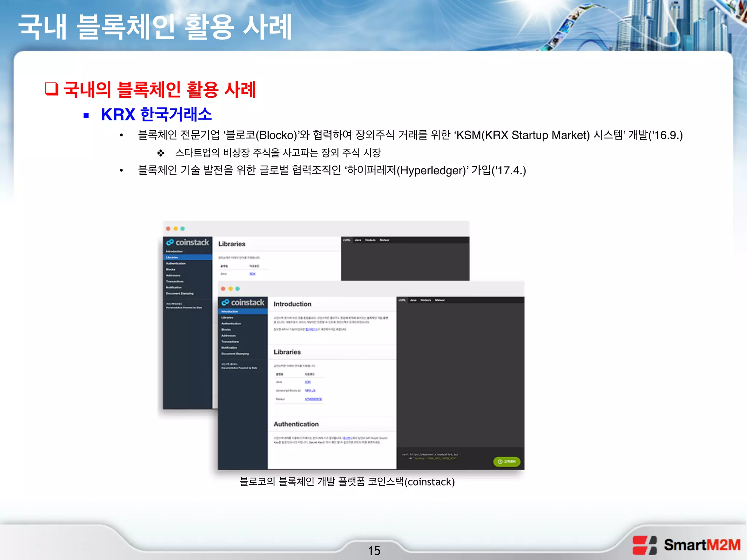The height and width of the screenshot is (560, 747).
Task: Open Document Stamping in back window sidebar
Action: pos(180,293)
